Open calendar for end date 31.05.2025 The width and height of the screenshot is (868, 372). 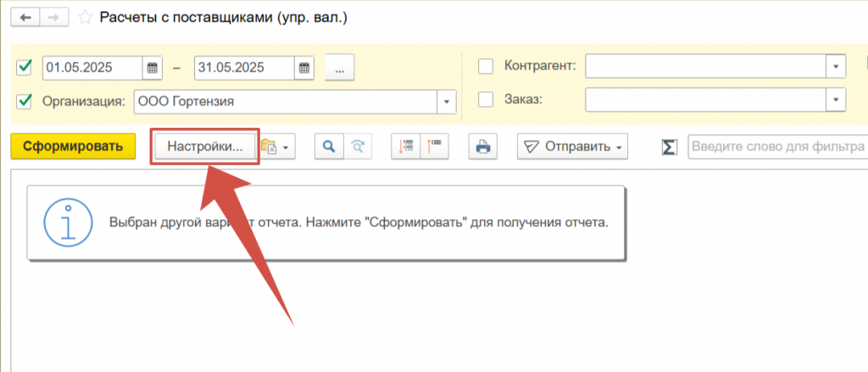(x=304, y=68)
